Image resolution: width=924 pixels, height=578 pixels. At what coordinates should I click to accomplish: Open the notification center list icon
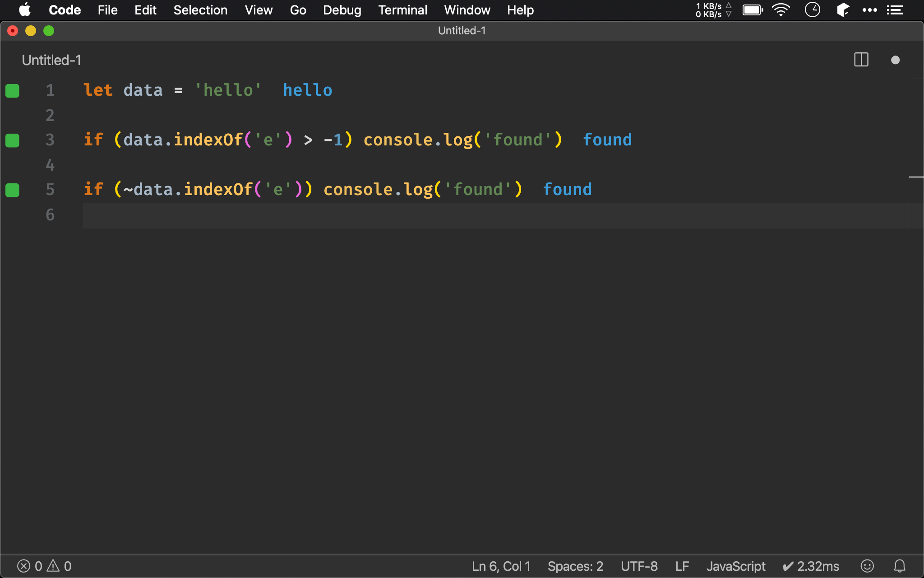[895, 10]
